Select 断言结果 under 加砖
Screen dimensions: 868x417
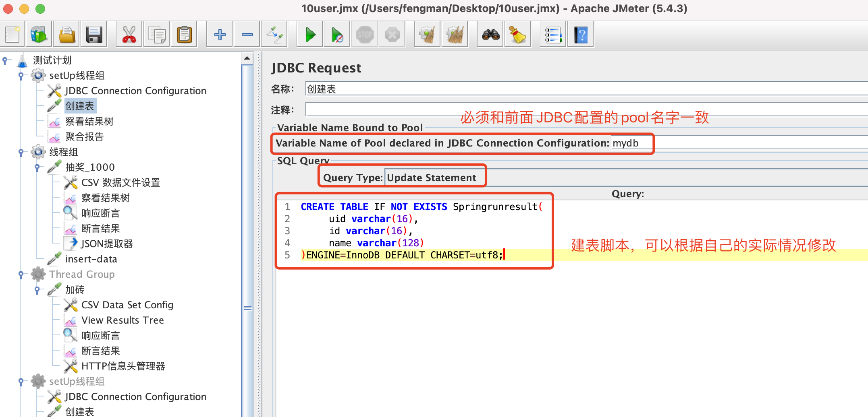tap(101, 351)
